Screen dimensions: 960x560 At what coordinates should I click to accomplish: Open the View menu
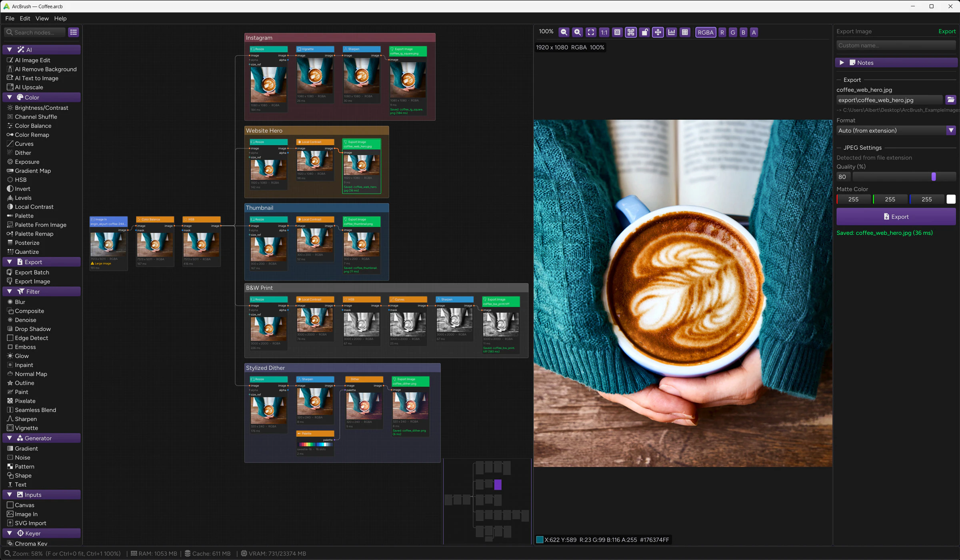pos(42,18)
